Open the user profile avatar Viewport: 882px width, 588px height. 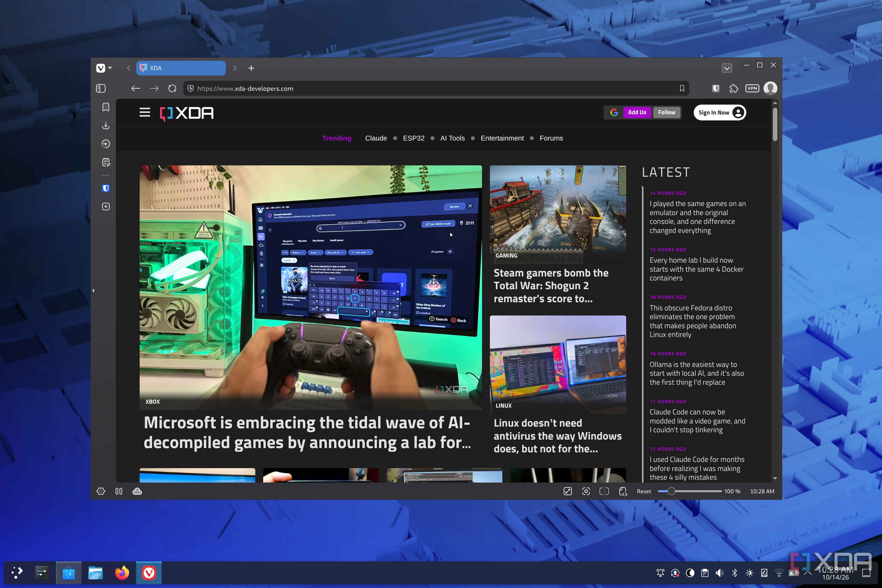click(x=770, y=88)
